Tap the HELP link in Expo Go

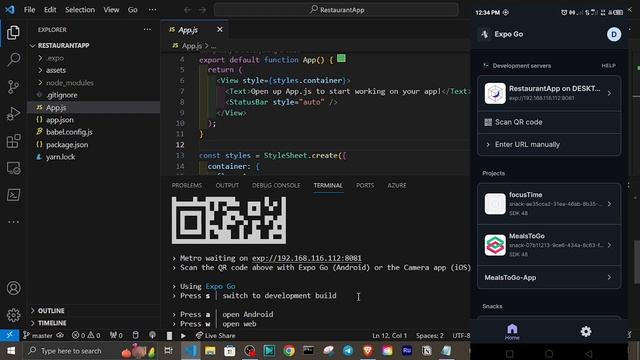tap(608, 66)
